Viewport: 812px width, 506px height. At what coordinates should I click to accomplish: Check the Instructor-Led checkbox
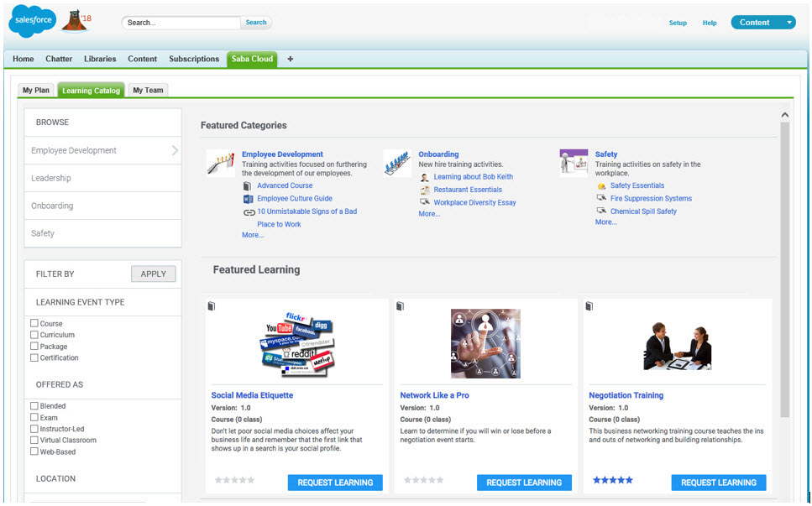pyautogui.click(x=34, y=429)
